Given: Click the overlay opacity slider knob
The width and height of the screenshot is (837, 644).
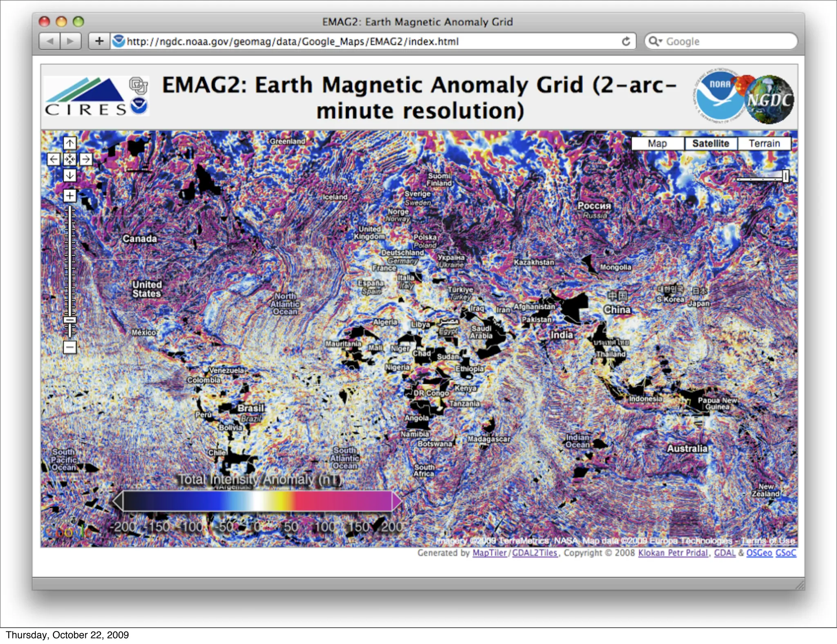Looking at the screenshot, I should click(786, 177).
